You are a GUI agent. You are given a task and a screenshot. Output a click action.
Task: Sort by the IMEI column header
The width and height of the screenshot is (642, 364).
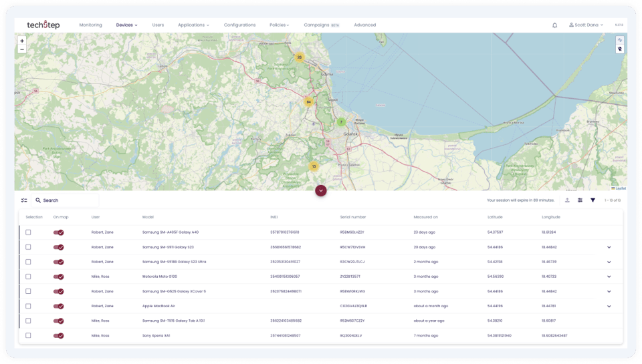pyautogui.click(x=274, y=217)
